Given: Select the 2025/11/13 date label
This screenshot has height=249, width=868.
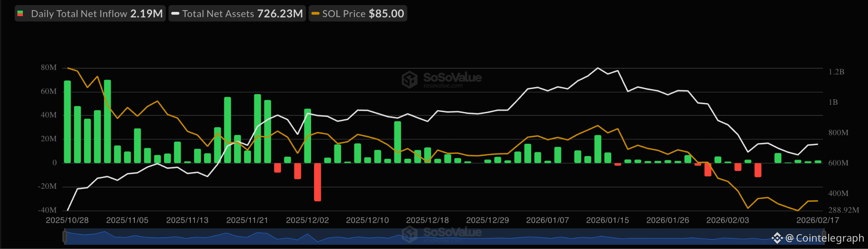Looking at the screenshot, I should tap(187, 220).
